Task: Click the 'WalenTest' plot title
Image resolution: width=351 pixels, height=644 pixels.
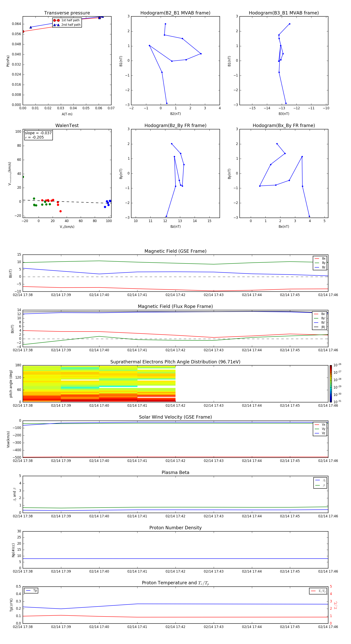Action: tap(67, 125)
